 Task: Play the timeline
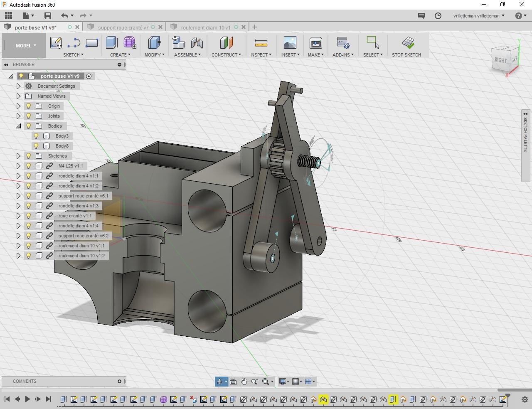(x=27, y=399)
